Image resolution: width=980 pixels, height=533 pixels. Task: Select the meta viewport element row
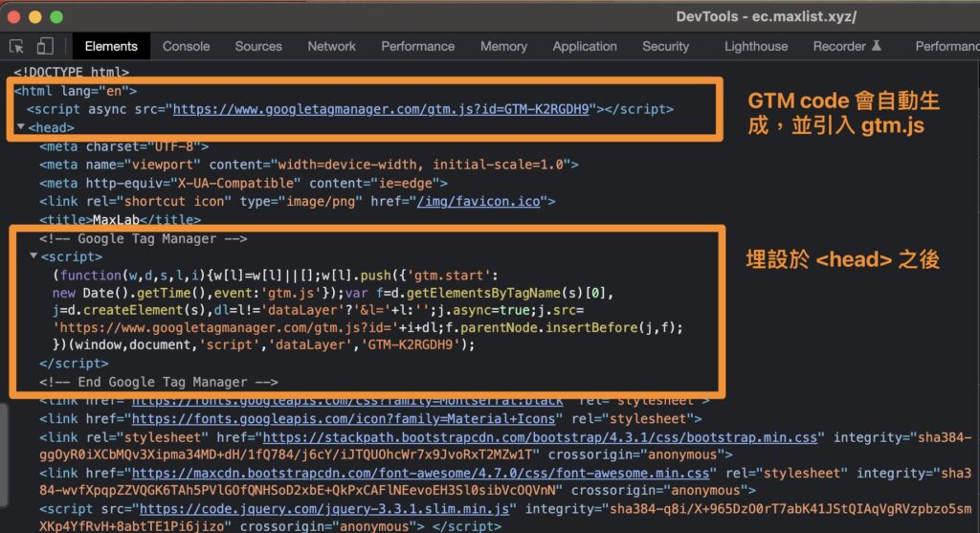309,165
